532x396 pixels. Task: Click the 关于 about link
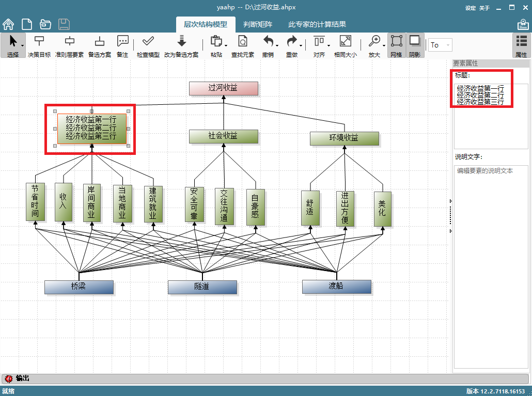tap(484, 8)
